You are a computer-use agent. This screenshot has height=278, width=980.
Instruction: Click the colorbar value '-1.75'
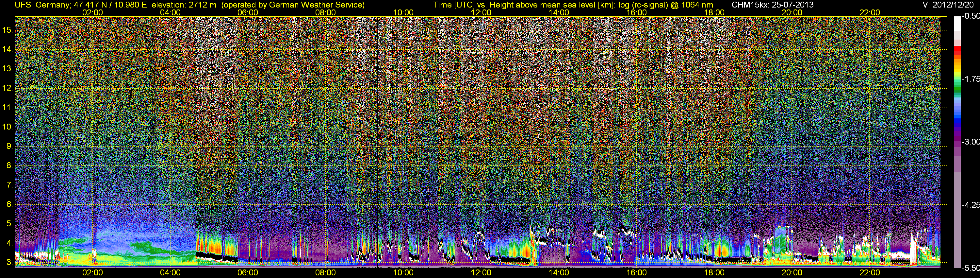[971, 79]
